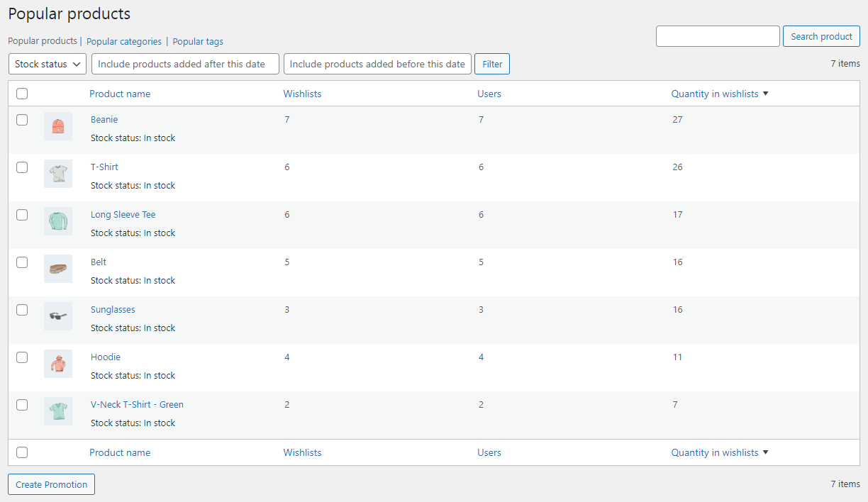Open the added-after date field
868x502 pixels.
185,64
